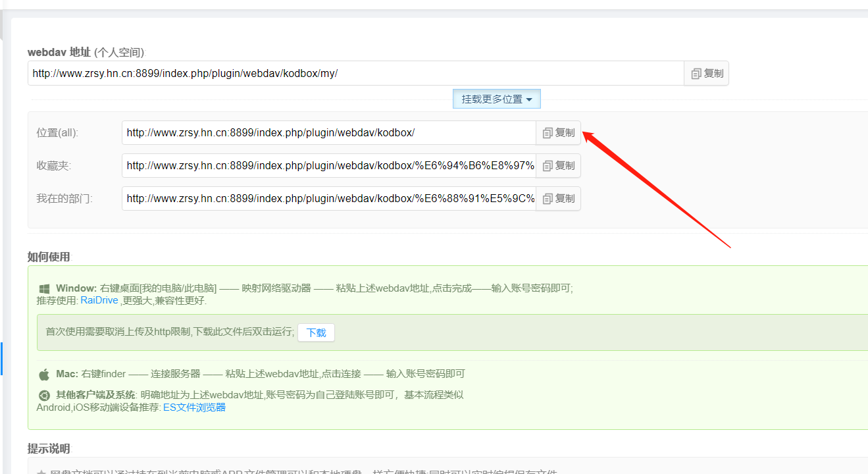Click the blue tab on the left edge
Image resolution: width=868 pixels, height=474 pixels.
tap(2, 359)
